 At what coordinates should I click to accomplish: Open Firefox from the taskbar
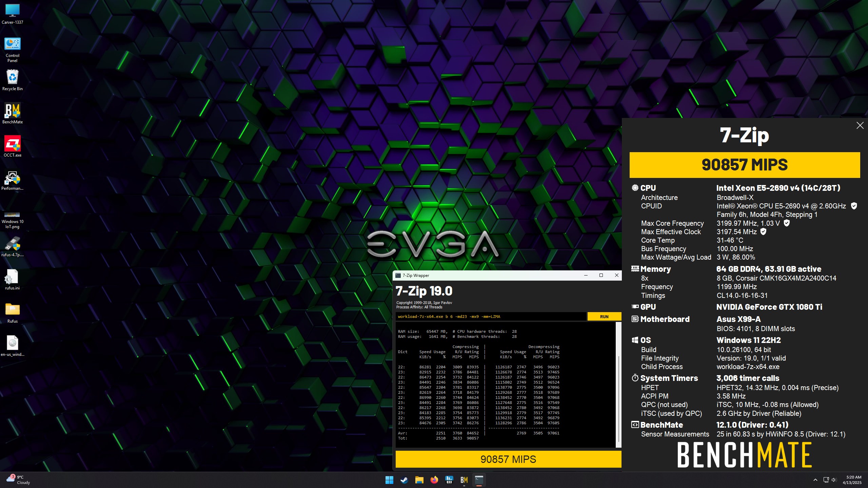click(434, 480)
